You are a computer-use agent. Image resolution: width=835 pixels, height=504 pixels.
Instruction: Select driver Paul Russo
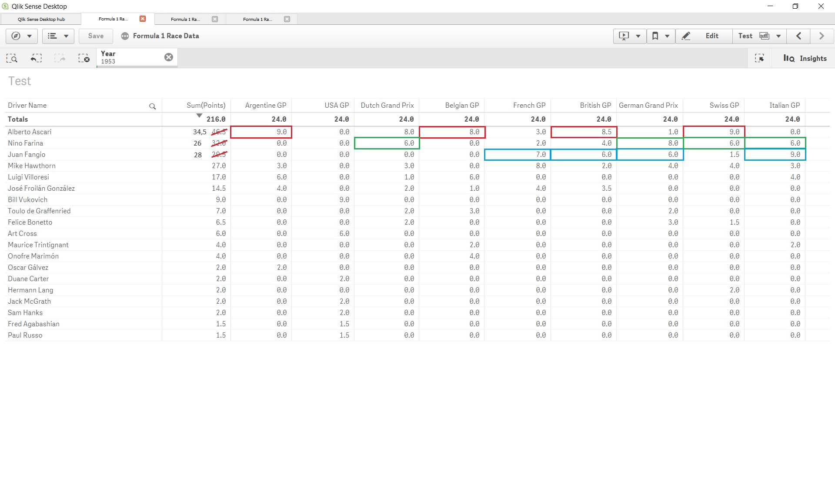click(25, 335)
